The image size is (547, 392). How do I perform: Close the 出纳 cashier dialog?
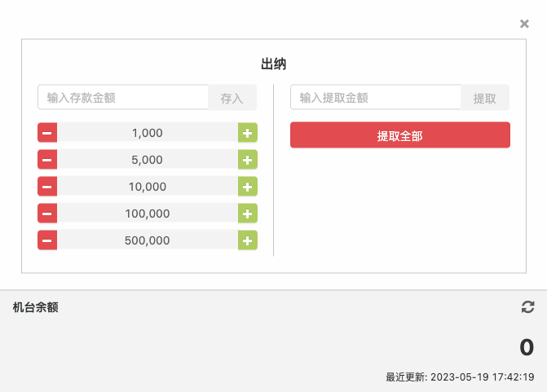click(524, 24)
